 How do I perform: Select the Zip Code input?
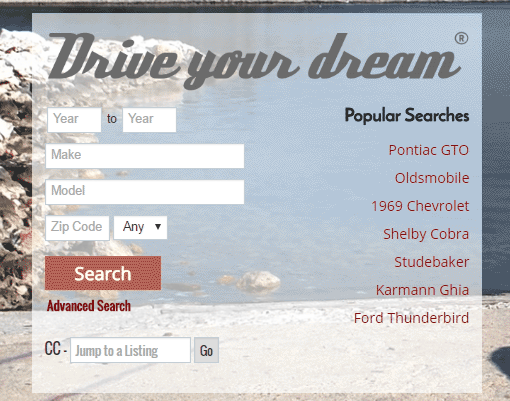(x=77, y=228)
